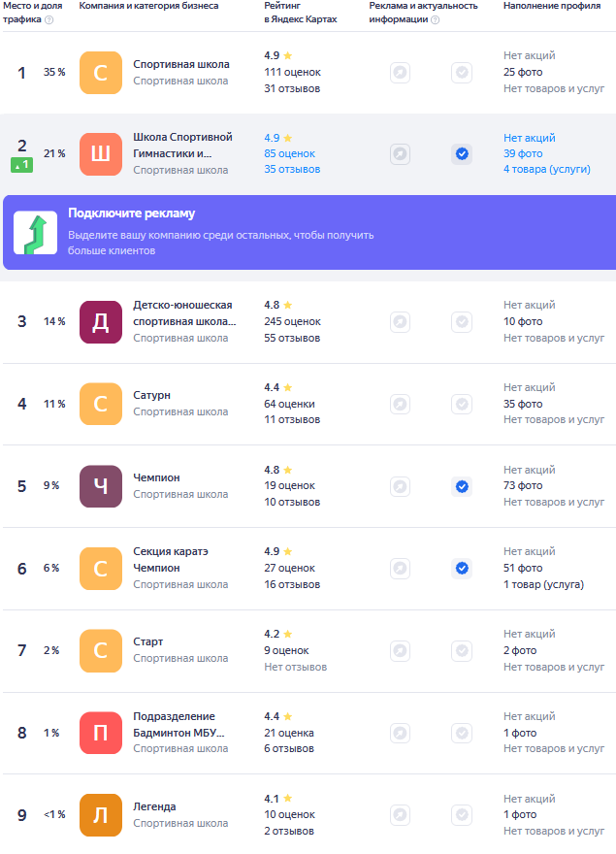This screenshot has height=854, width=616.
Task: Click the blue verified checkmark in rank 5 Чемпион row
Action: click(x=462, y=486)
